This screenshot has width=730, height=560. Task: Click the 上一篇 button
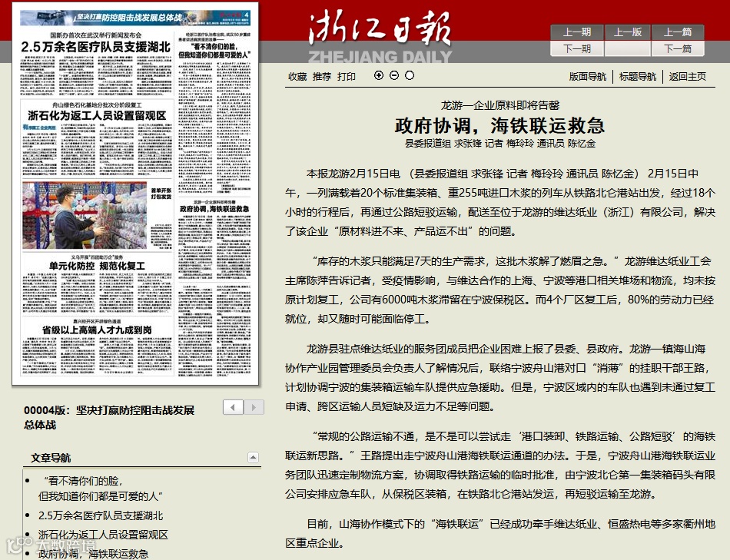point(678,32)
